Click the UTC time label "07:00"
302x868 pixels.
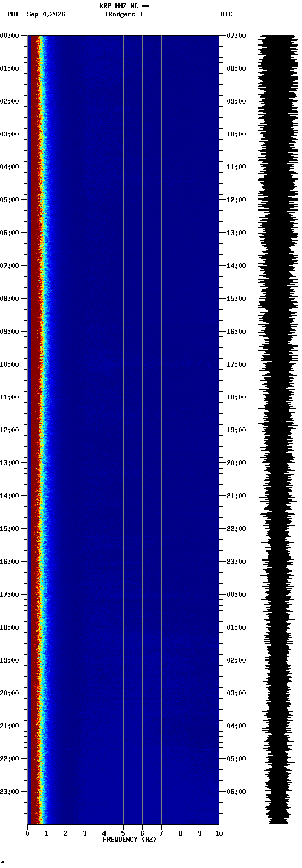tap(236, 36)
